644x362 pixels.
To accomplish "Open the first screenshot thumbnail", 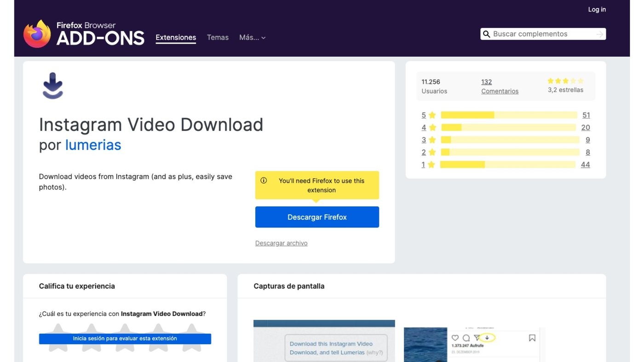I will [x=324, y=341].
